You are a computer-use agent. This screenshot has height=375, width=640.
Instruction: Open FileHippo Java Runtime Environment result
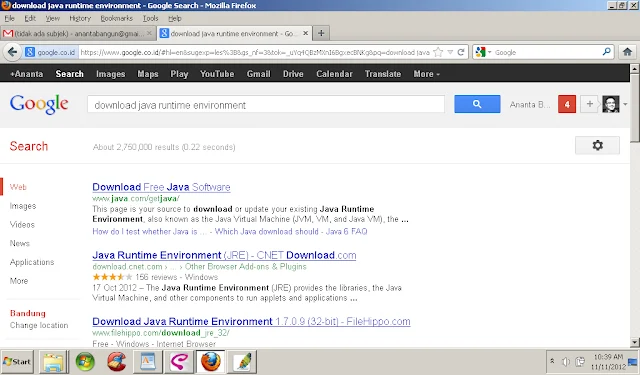tap(251, 322)
